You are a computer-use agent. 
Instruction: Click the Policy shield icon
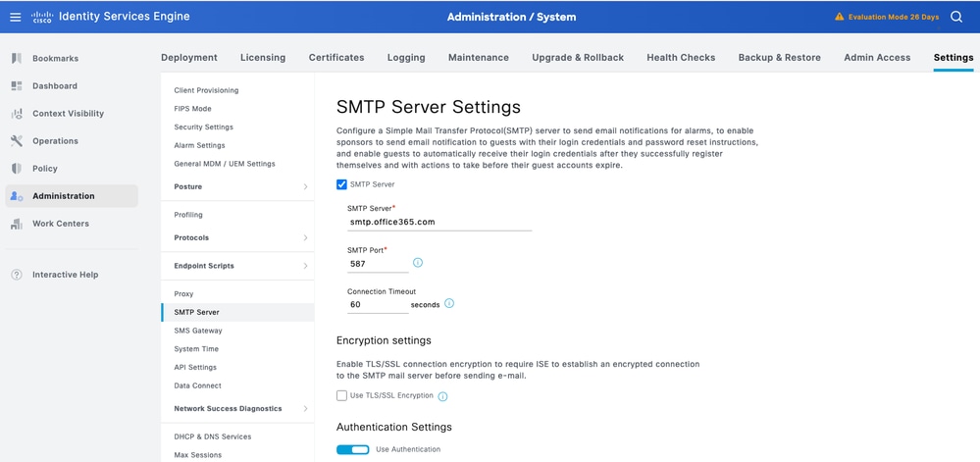click(x=17, y=168)
